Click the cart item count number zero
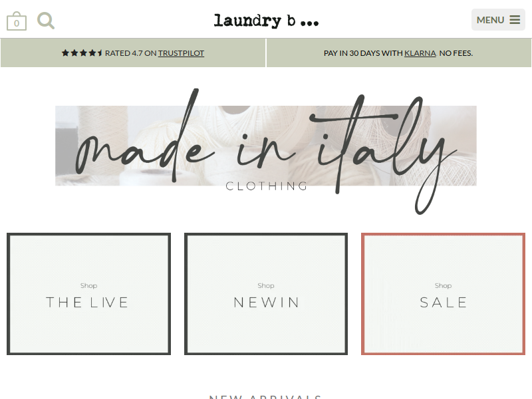Screen dimensions: 532x399 (x=17, y=23)
